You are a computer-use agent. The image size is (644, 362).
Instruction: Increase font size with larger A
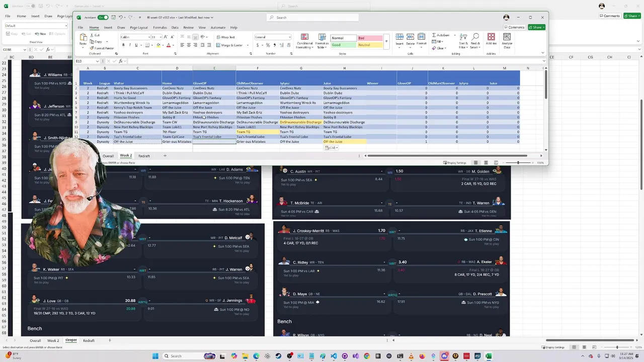167,37
